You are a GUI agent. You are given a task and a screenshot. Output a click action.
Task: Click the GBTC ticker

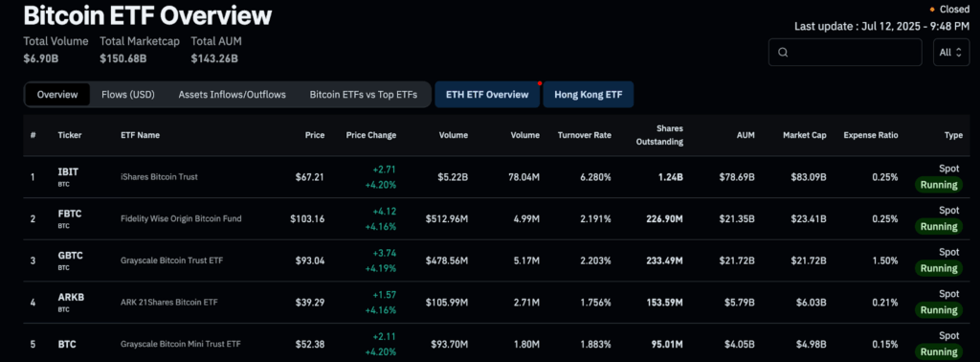[x=70, y=255]
